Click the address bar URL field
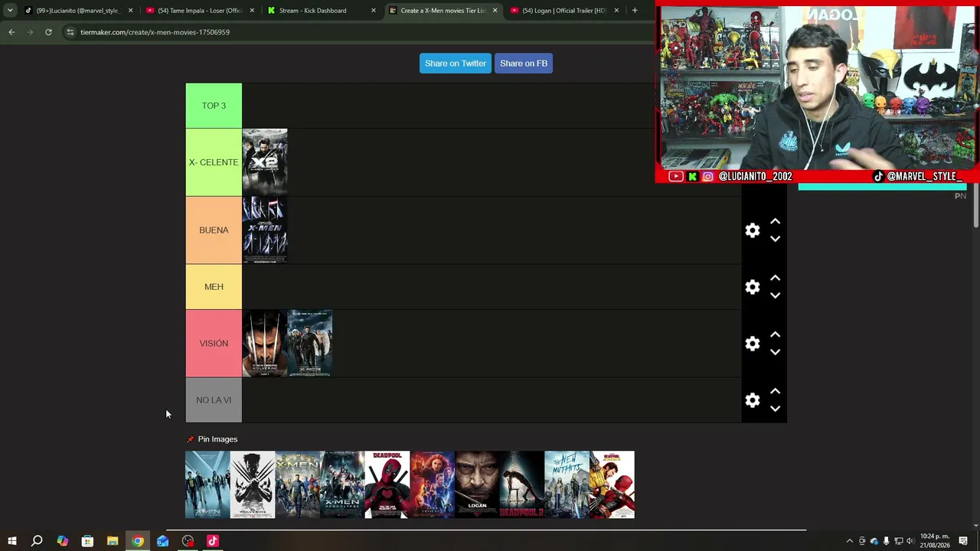The image size is (980, 551). tap(360, 32)
